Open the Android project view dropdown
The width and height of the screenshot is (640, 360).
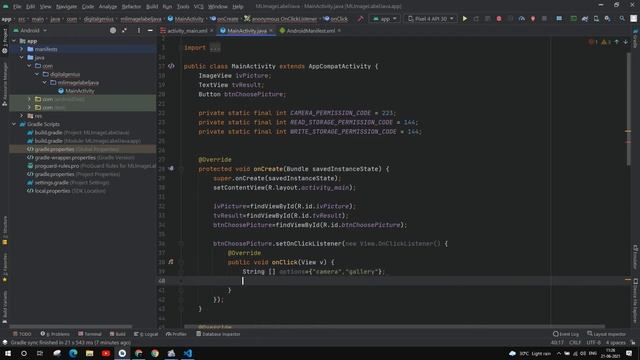pyautogui.click(x=30, y=30)
